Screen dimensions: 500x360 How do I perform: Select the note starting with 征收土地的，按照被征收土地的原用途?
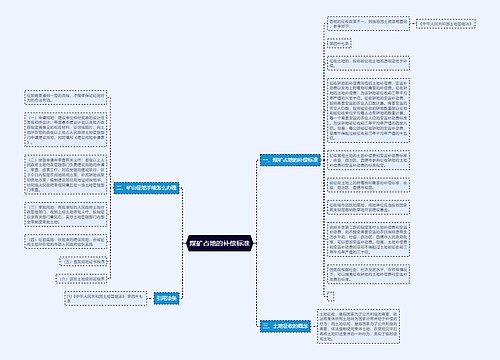[368, 63]
